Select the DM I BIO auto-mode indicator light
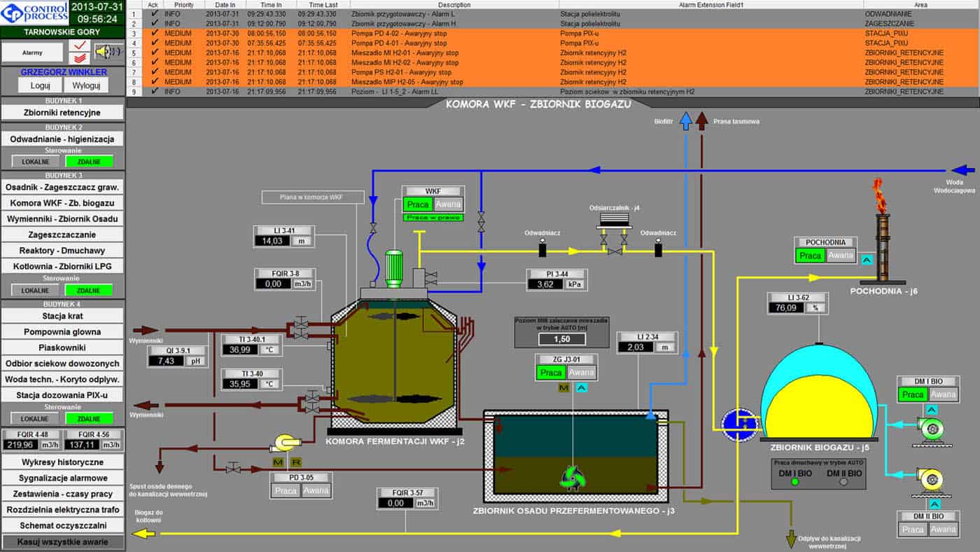This screenshot has width=980, height=552. point(794,483)
